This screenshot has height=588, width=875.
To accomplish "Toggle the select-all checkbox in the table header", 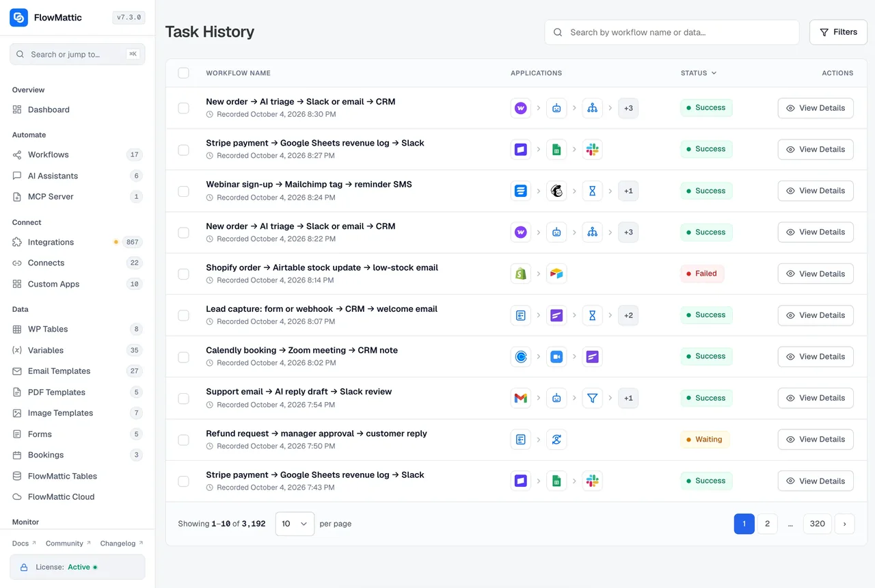I will 183,73.
